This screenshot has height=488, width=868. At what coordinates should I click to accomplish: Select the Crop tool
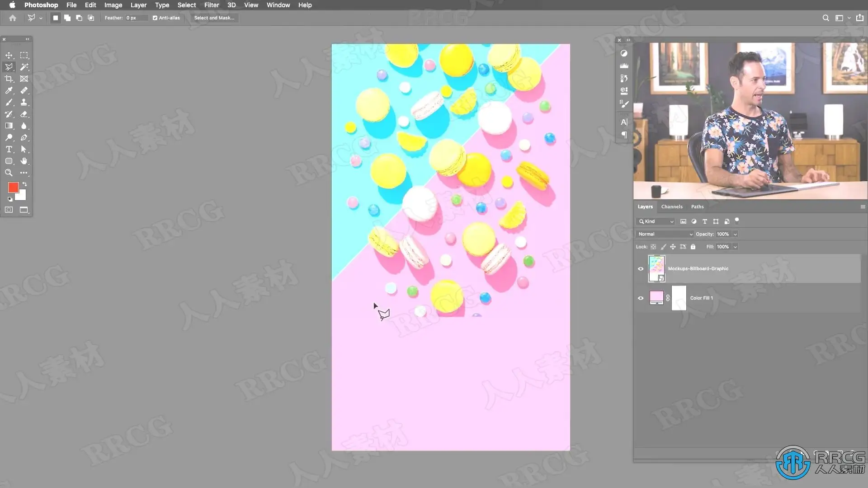9,79
